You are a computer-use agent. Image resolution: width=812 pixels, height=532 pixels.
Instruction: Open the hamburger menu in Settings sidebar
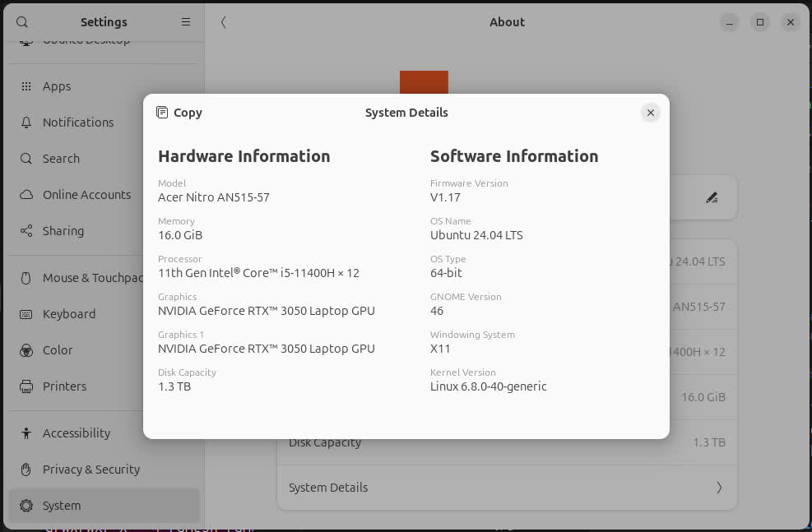pyautogui.click(x=186, y=22)
